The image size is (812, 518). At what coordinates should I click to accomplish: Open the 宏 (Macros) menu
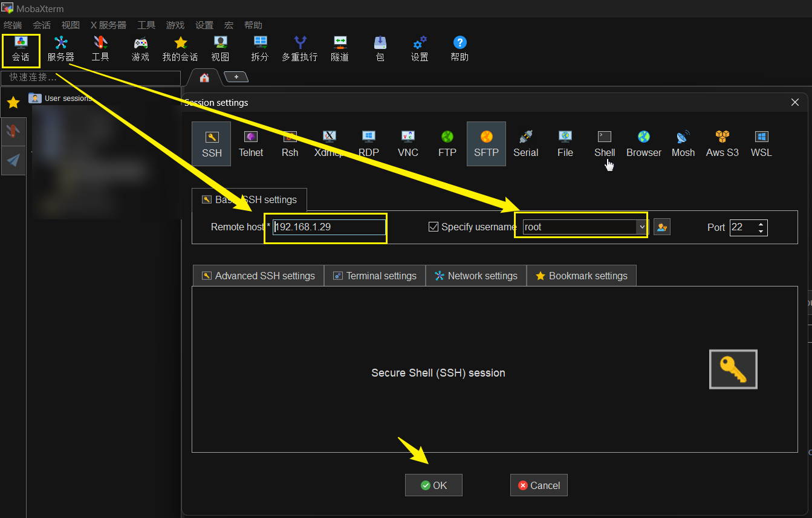[x=229, y=25]
